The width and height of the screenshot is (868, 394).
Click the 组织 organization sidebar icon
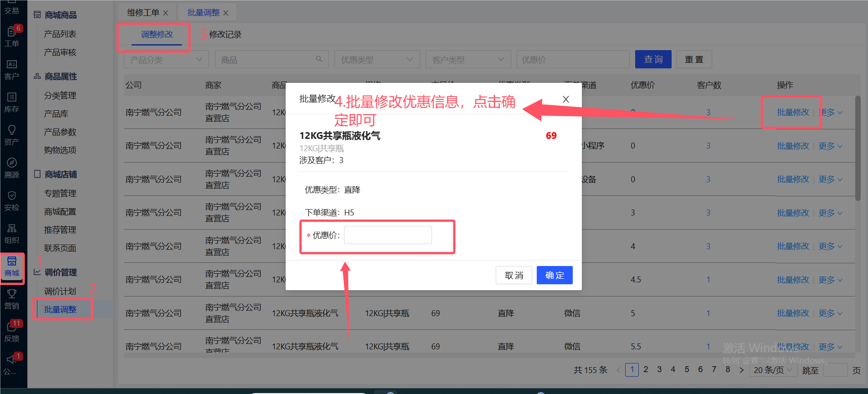[x=12, y=233]
